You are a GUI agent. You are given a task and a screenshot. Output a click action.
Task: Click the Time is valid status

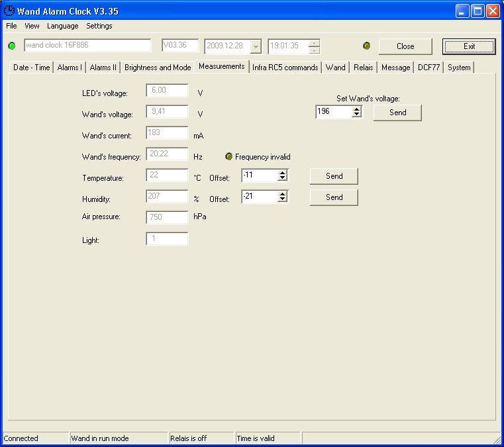tap(268, 438)
